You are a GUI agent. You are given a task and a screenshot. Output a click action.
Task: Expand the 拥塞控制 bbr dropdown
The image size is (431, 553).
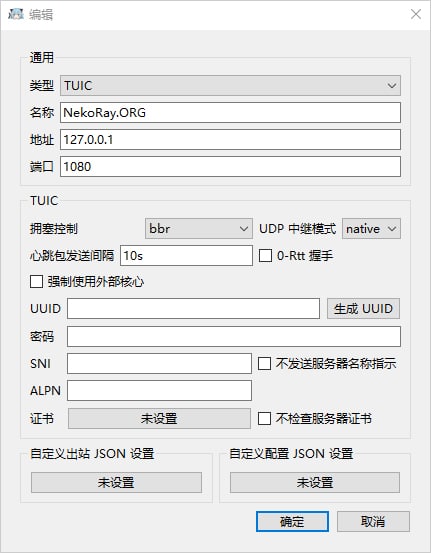click(199, 229)
